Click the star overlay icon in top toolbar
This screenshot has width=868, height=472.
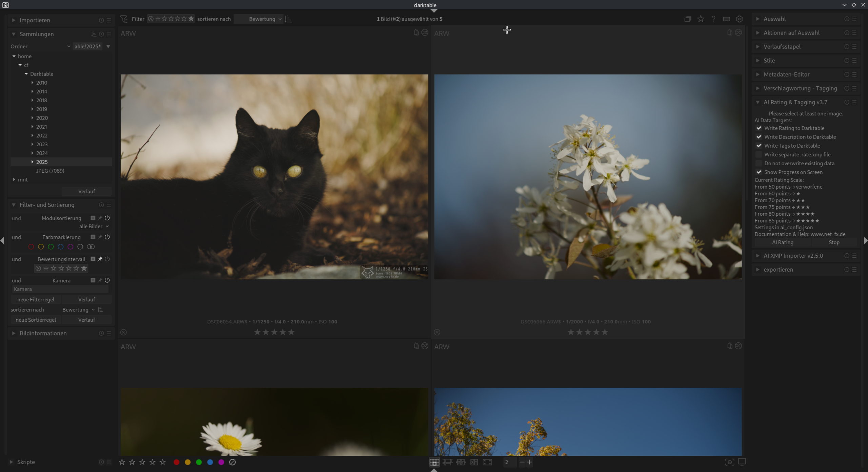pos(701,19)
